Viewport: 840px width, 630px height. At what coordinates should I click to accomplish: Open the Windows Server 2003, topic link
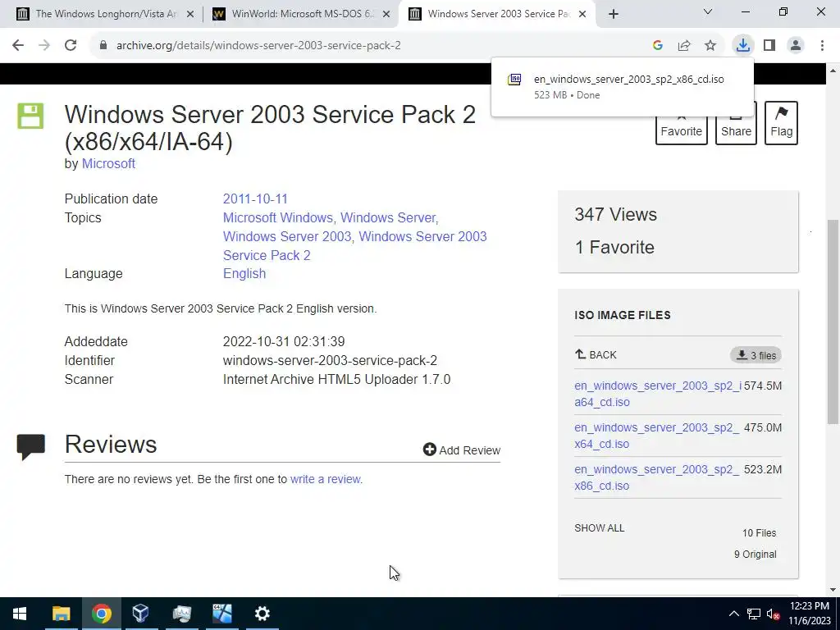coord(289,236)
